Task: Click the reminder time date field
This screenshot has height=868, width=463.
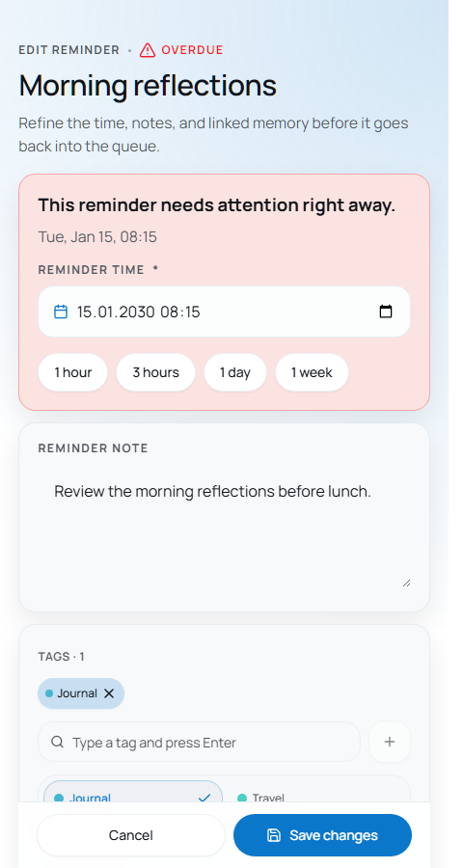Action: [224, 312]
